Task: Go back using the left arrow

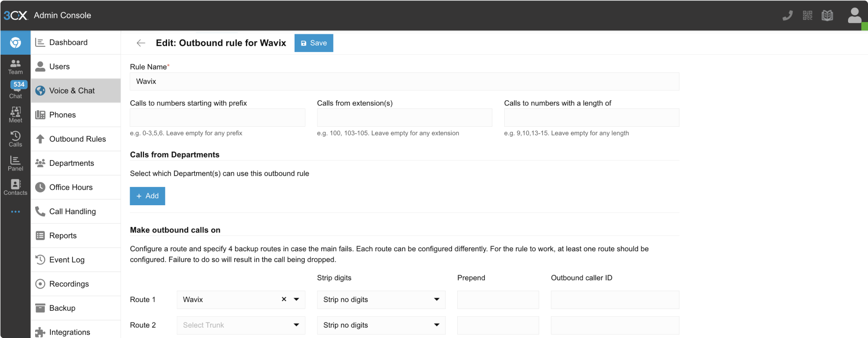Action: (x=141, y=43)
